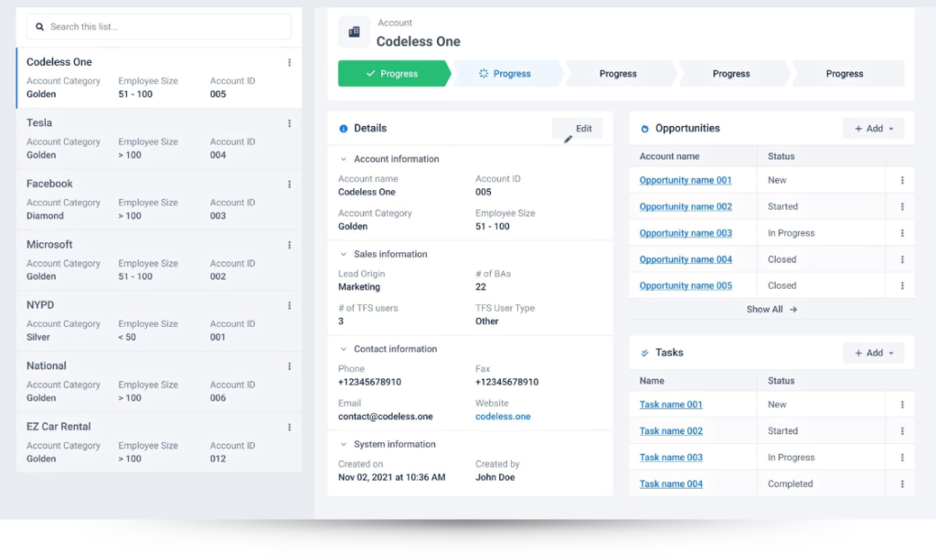Open the National row kebab menu

click(290, 366)
